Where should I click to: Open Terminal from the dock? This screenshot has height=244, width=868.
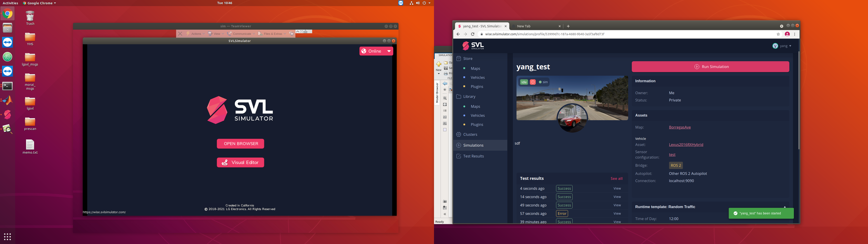(x=7, y=86)
